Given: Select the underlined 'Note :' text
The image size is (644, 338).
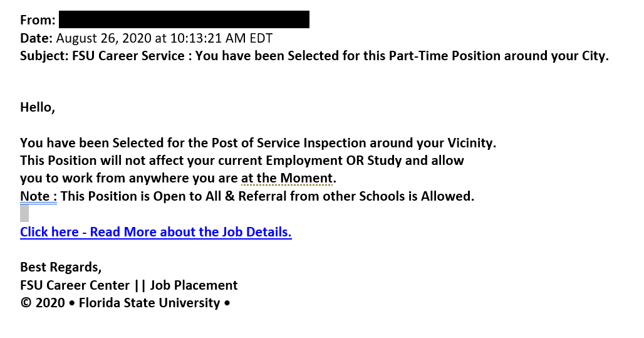Looking at the screenshot, I should [38, 196].
